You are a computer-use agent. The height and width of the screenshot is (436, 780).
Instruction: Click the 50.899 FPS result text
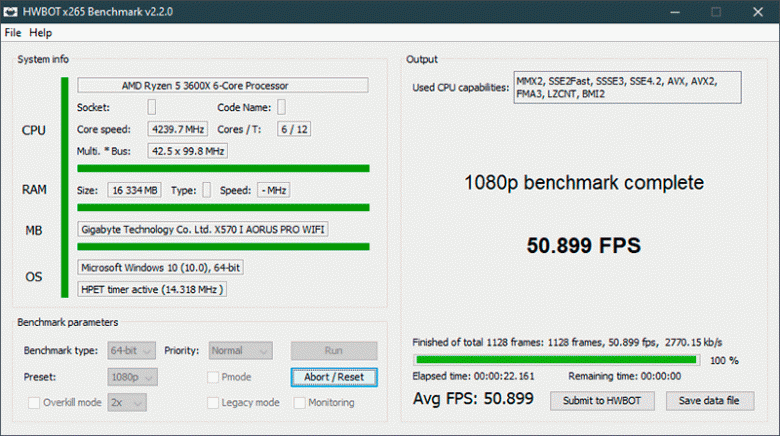(584, 245)
